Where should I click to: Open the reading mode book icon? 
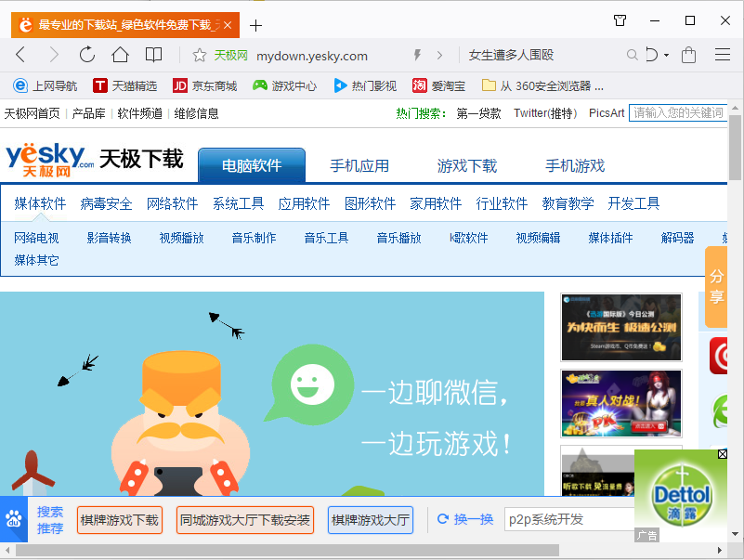click(153, 55)
